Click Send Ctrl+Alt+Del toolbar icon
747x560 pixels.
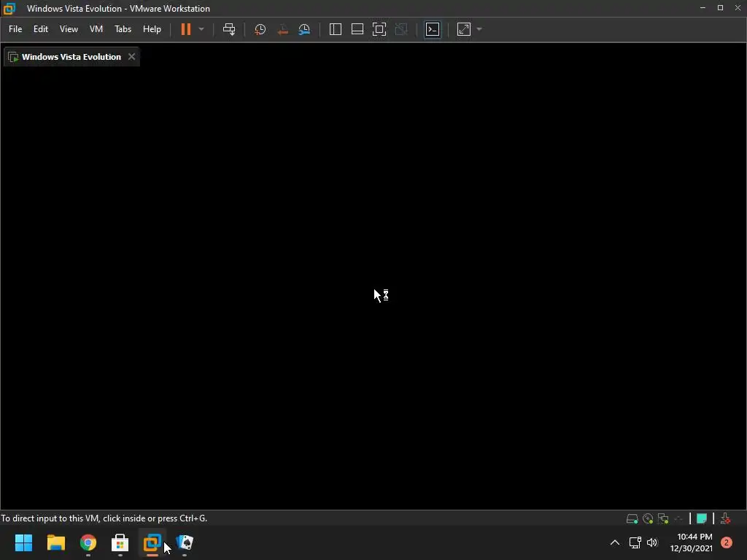tap(229, 29)
